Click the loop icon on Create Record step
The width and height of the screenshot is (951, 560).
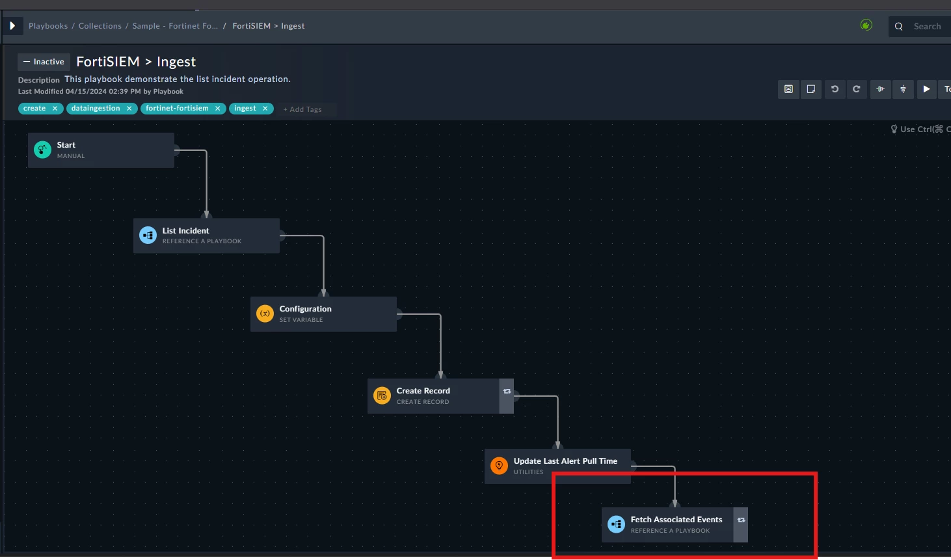point(507,392)
